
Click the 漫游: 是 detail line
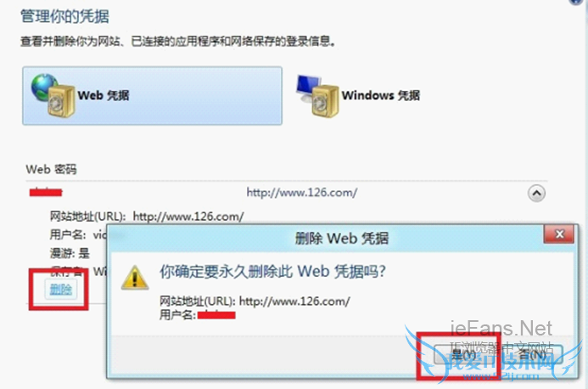70,253
